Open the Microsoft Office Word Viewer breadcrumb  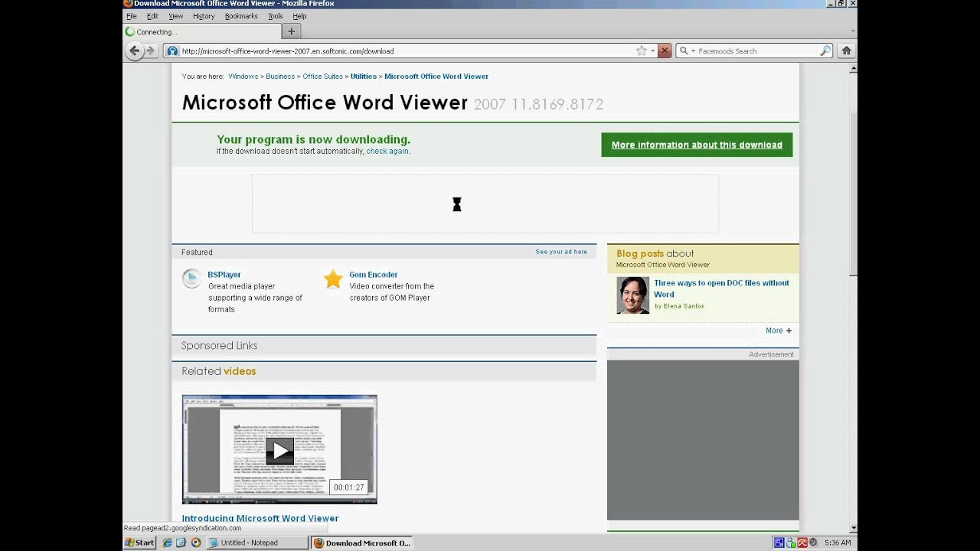pos(436,77)
